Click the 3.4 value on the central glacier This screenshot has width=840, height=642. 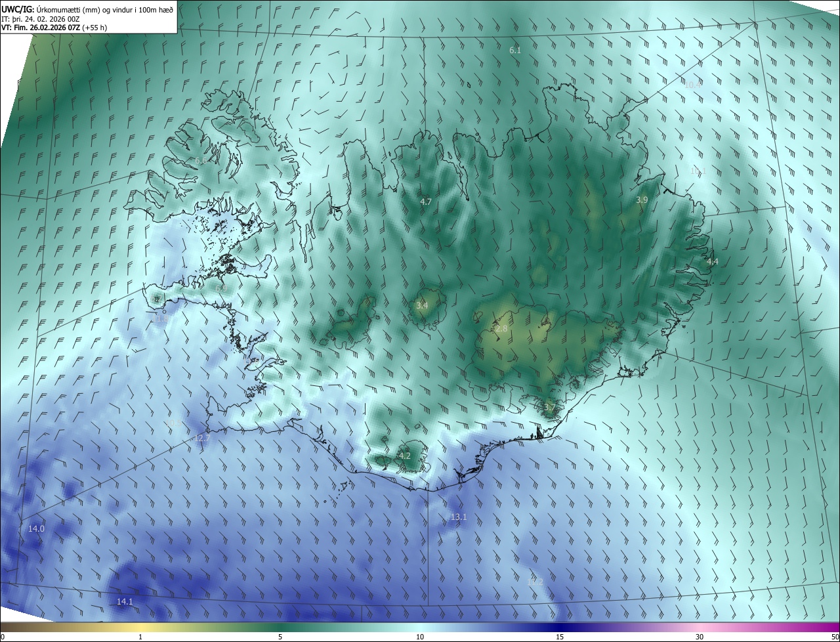(422, 305)
